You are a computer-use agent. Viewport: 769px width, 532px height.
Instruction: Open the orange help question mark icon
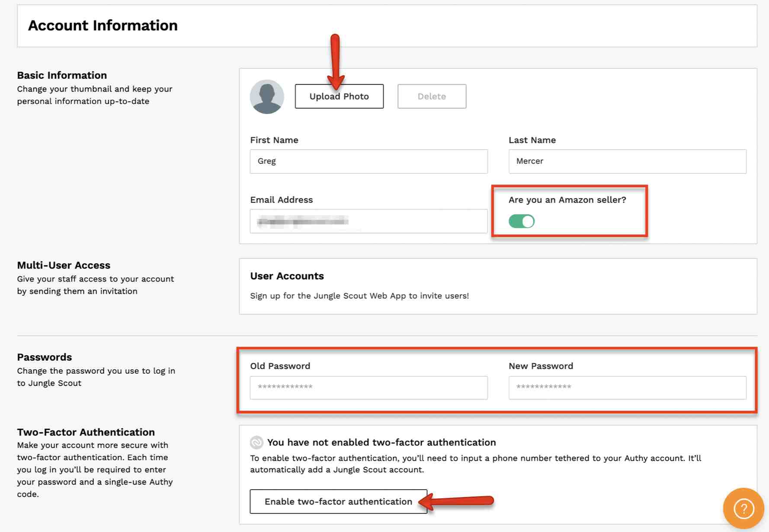pos(743,508)
